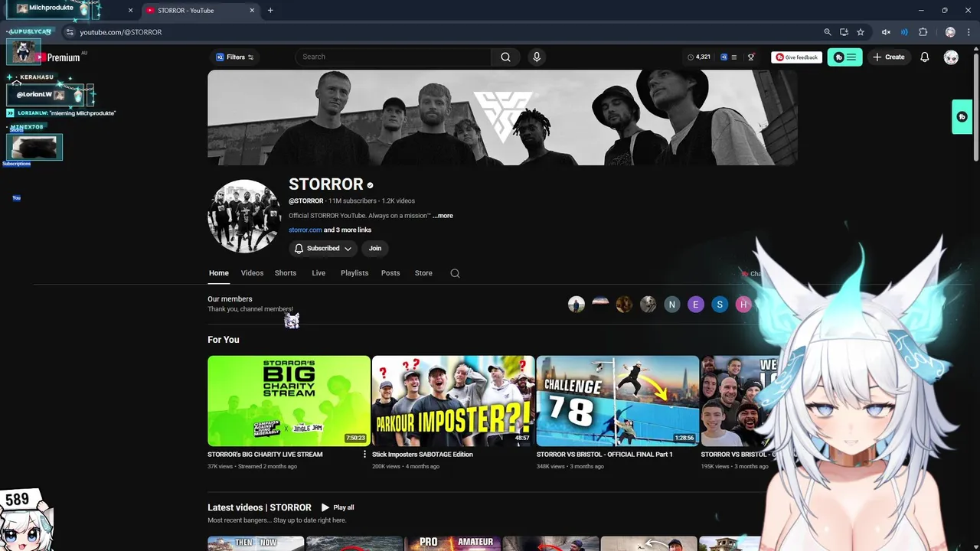The width and height of the screenshot is (980, 551).
Task: Open the Live tab
Action: 318,273
